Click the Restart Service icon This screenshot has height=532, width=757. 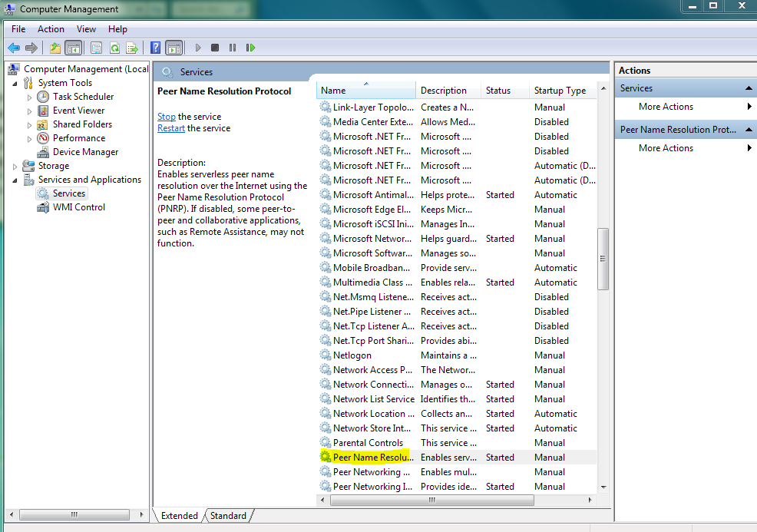250,48
